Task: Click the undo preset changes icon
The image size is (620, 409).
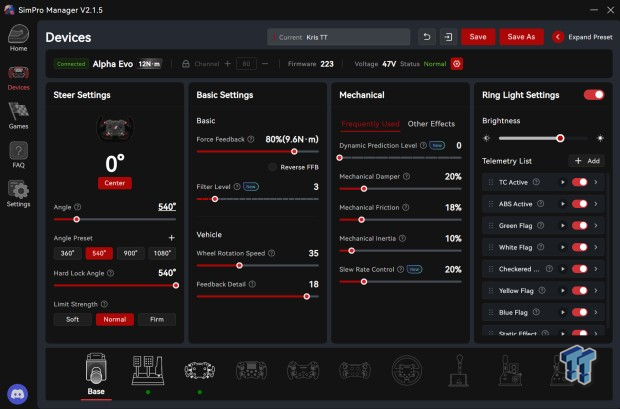Action: (x=427, y=37)
